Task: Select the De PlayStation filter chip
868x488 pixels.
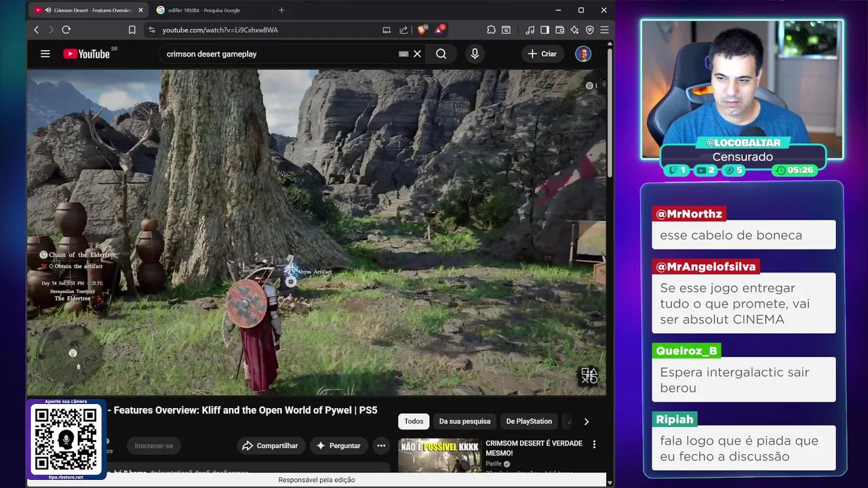Action: click(529, 421)
